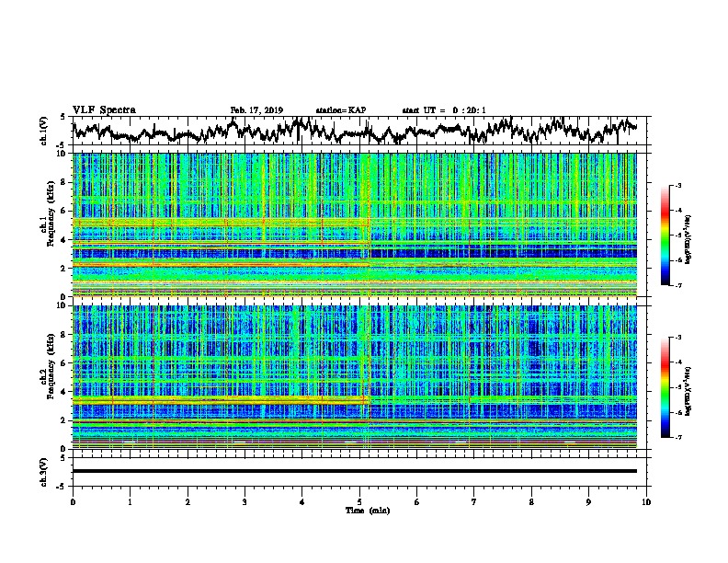Click the ch.1 color bar "log(PSD)" units label
This screenshot has width=728, height=563.
click(688, 239)
